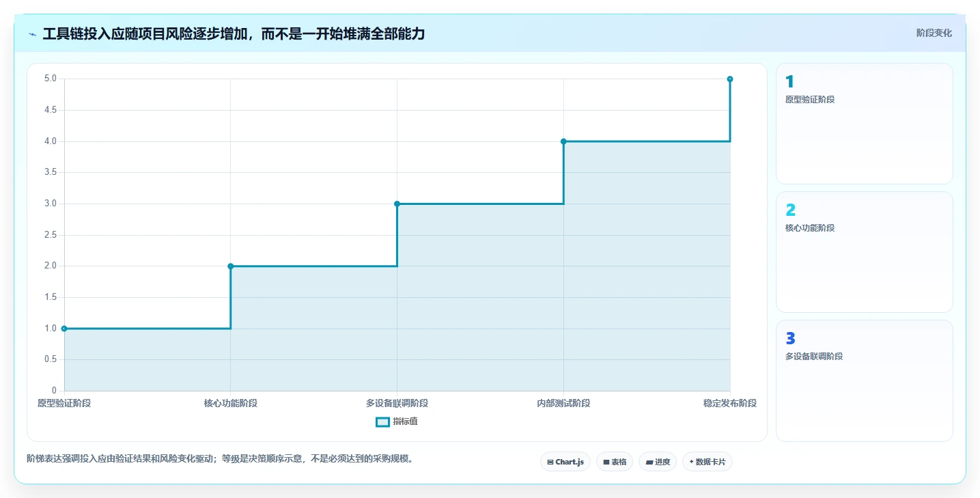The width and height of the screenshot is (980, 498).
Task: Click the 原型验证阶段 x-axis label
Action: 64,403
